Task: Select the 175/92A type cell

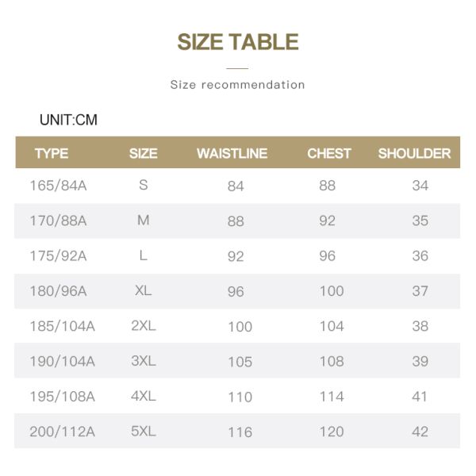Action: click(x=58, y=255)
